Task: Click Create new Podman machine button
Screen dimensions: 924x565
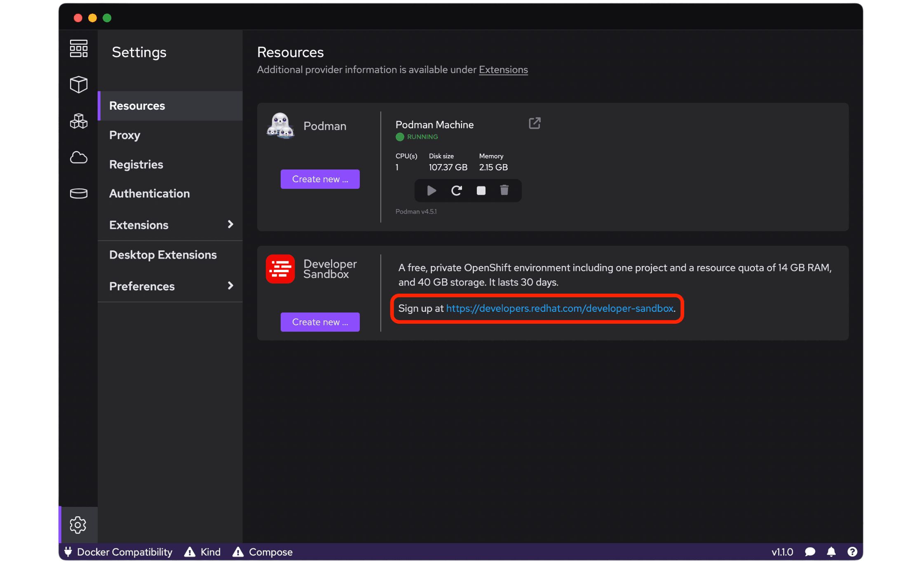Action: pos(320,179)
